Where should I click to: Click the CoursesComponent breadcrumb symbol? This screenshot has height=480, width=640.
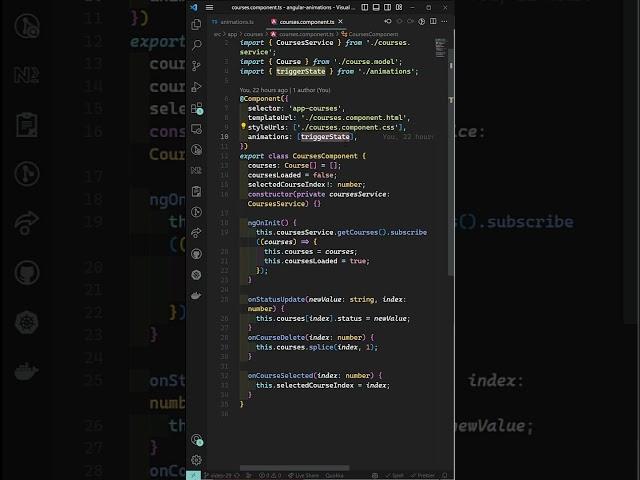(370, 34)
